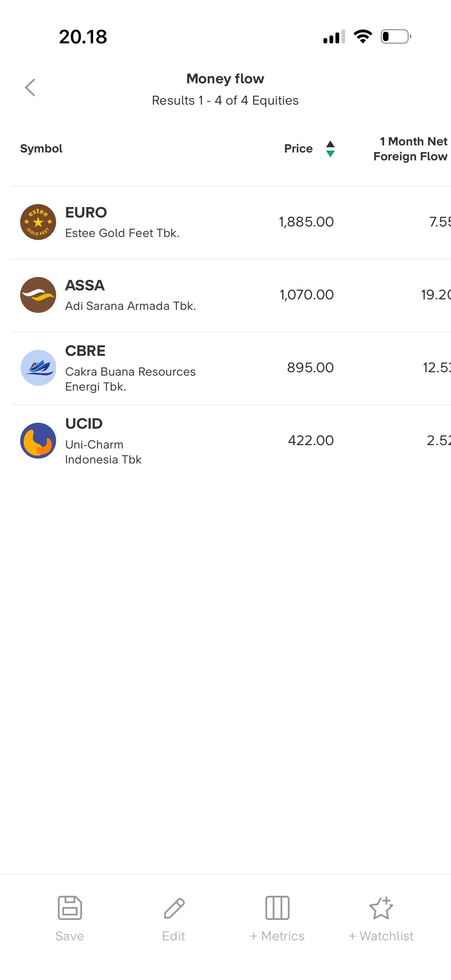Sort by the Price column header
The image size is (451, 980).
click(298, 149)
